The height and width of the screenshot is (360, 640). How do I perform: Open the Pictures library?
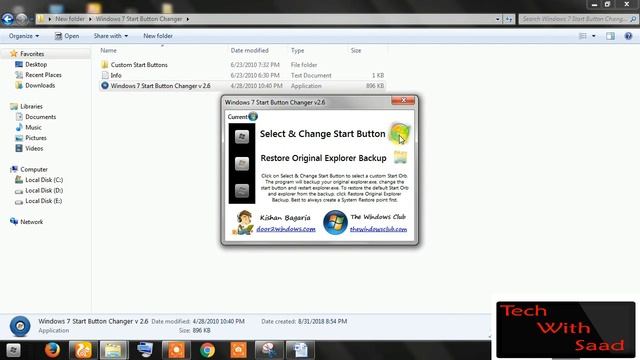tap(36, 138)
